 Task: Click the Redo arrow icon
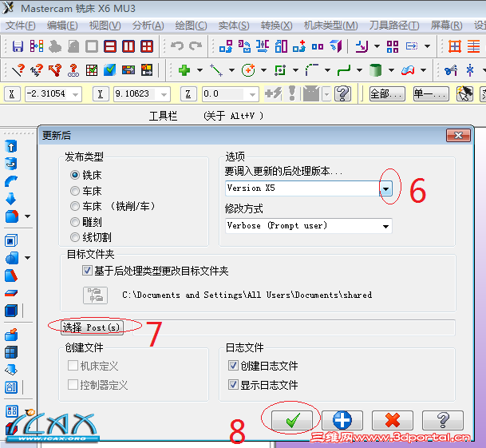click(196, 46)
